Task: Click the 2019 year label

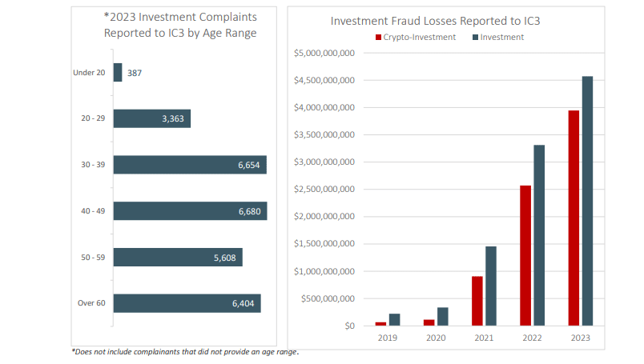Action: tap(388, 338)
